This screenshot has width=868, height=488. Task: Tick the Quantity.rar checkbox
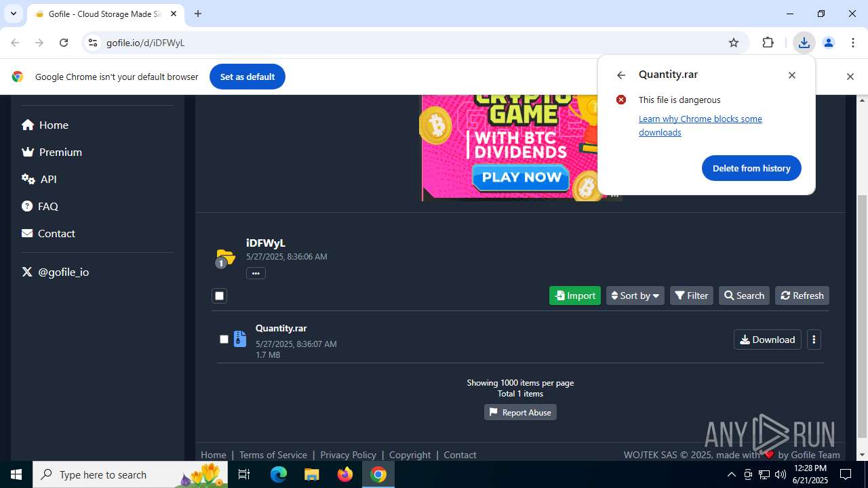[x=224, y=339]
